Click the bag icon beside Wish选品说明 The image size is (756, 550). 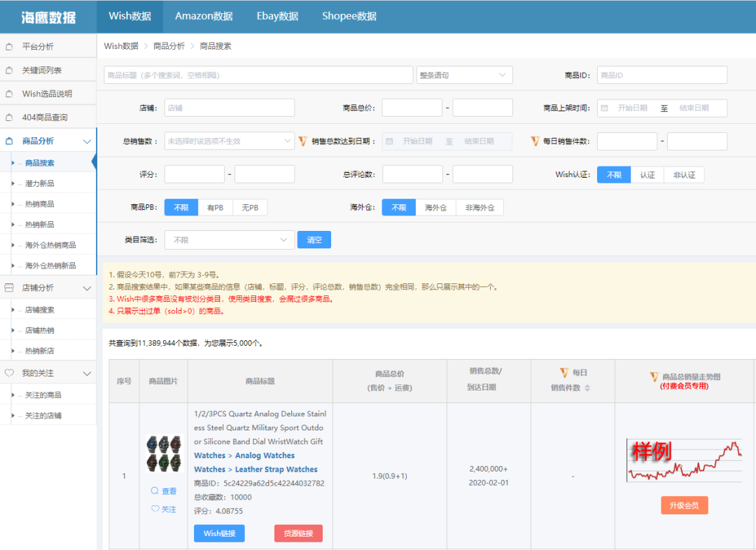pyautogui.click(x=9, y=94)
